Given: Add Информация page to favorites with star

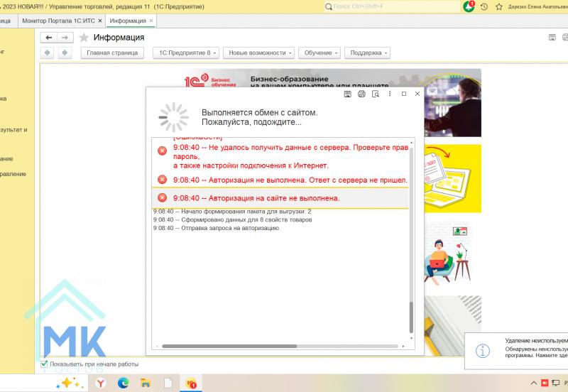Looking at the screenshot, I should pos(84,38).
